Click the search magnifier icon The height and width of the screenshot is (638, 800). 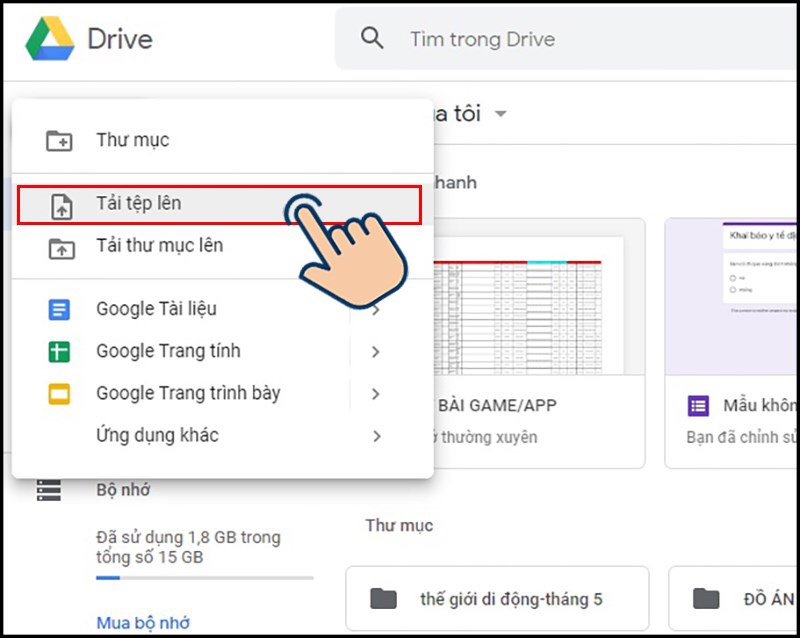pos(372,38)
